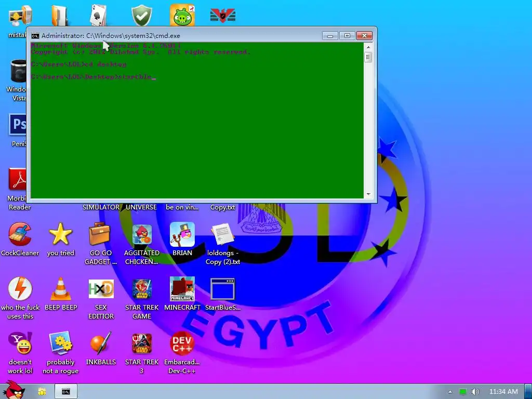This screenshot has height=399, width=532.
Task: Maximize the cmd.exe window
Action: coord(347,36)
